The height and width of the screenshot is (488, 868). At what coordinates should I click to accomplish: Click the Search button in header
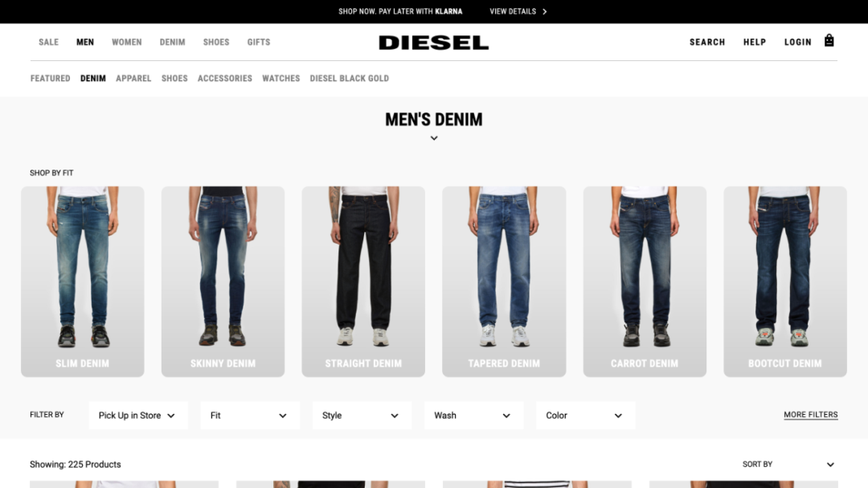[x=707, y=42]
